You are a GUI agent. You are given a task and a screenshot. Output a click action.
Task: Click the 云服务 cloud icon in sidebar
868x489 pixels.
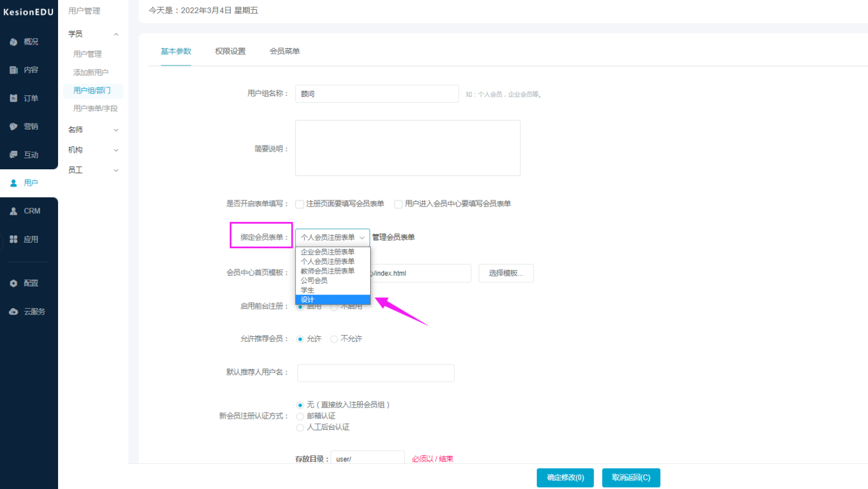13,311
